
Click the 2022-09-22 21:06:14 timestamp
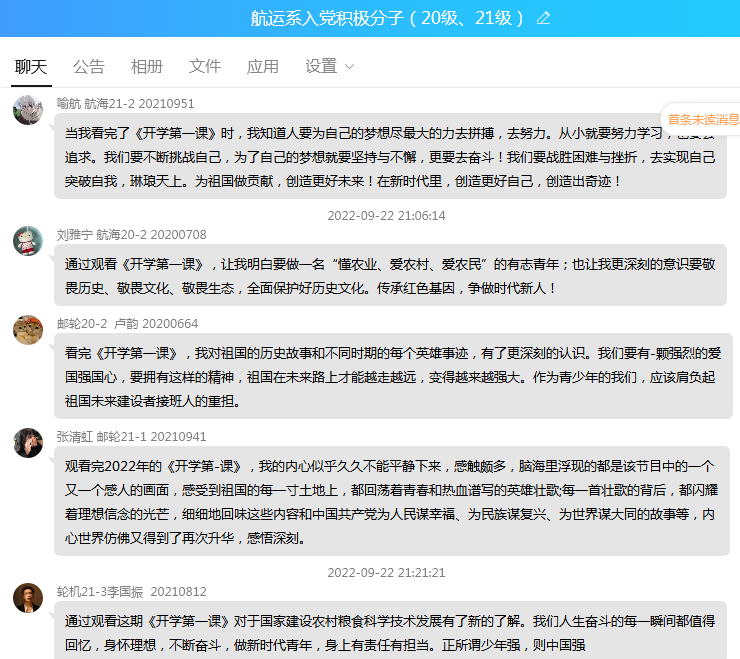[x=386, y=216]
